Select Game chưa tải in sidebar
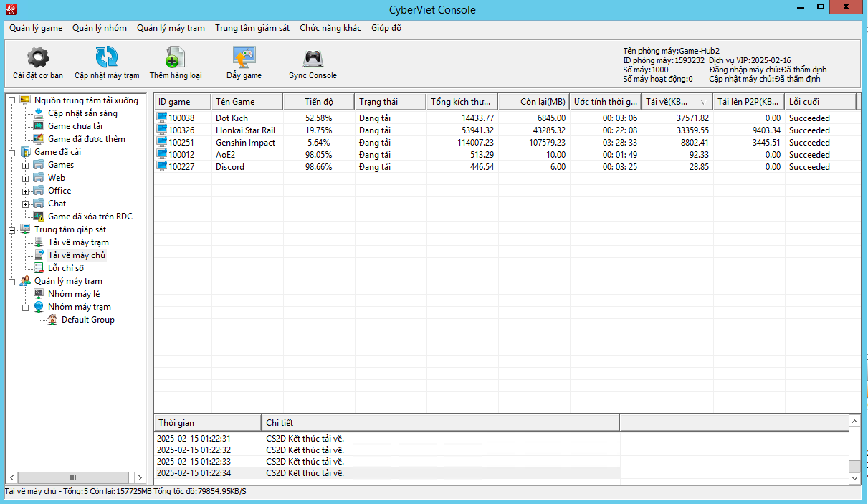 coord(75,126)
